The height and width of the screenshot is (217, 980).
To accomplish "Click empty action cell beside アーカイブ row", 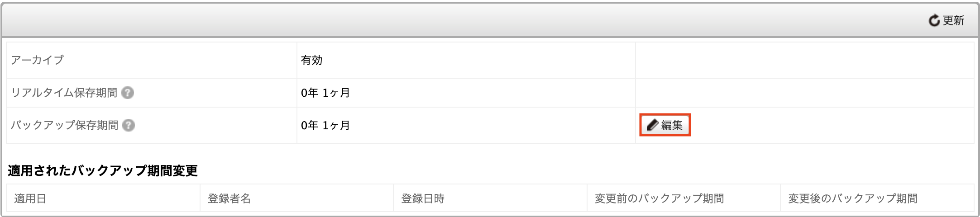I will pos(804,60).
